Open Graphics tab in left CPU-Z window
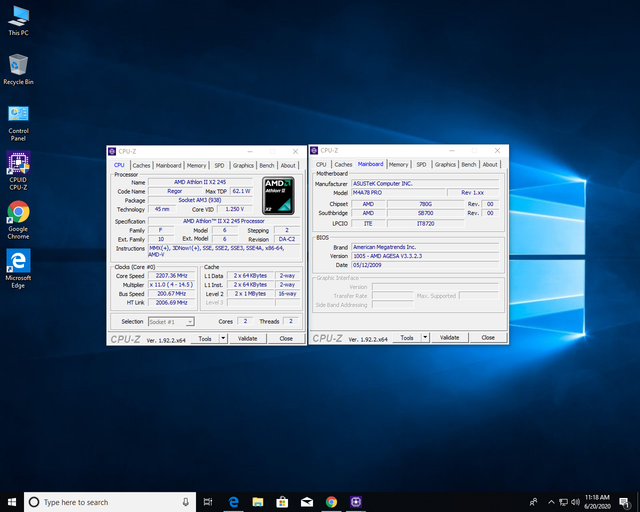Viewport: 640px width, 512px height. point(243,165)
